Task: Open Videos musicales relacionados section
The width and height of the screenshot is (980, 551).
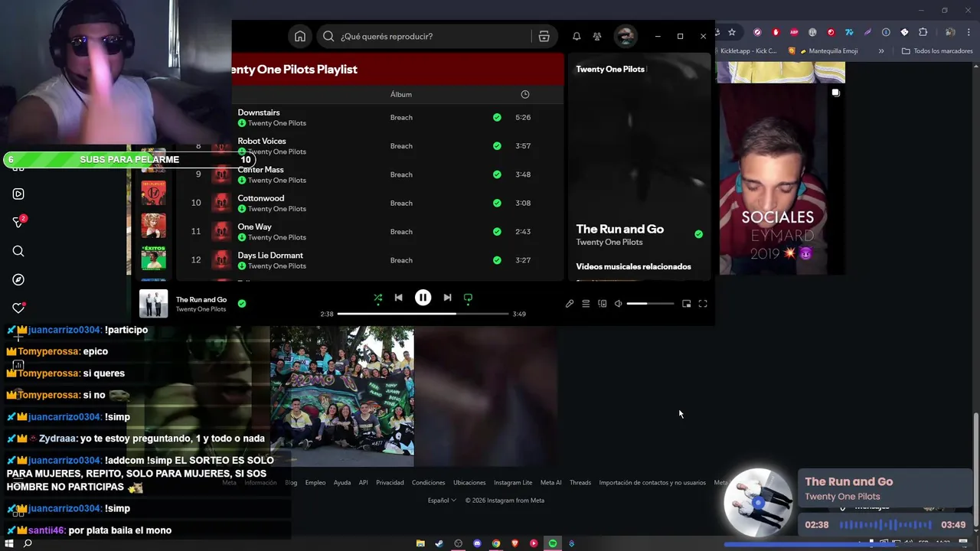Action: [633, 266]
